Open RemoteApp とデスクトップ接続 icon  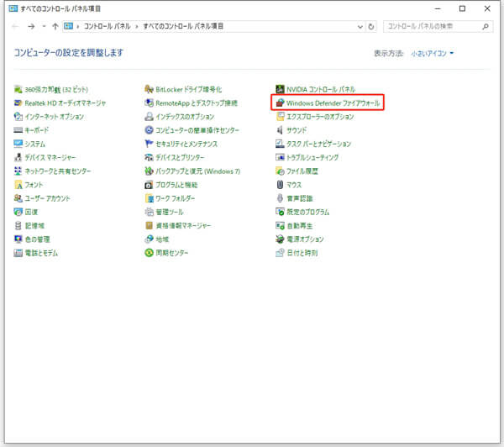(x=149, y=103)
